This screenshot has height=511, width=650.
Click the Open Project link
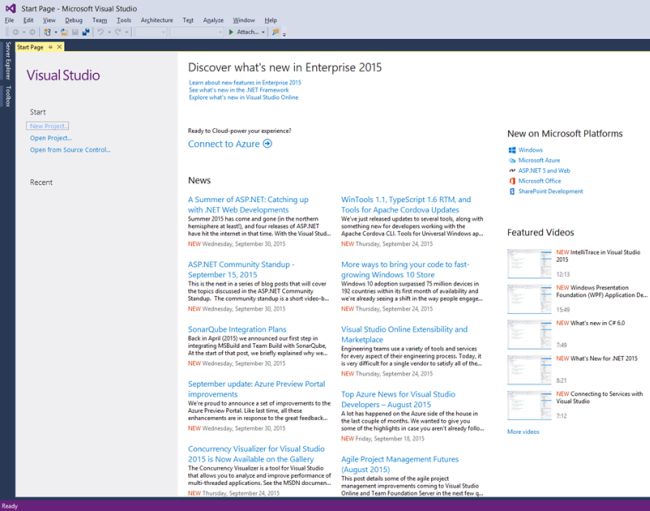[x=51, y=138]
